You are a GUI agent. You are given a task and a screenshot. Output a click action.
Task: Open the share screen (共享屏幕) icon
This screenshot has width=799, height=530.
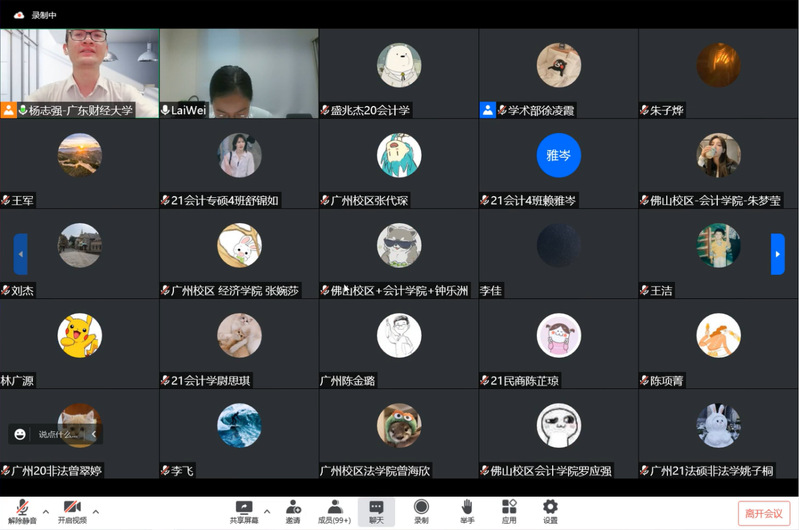[x=244, y=507]
